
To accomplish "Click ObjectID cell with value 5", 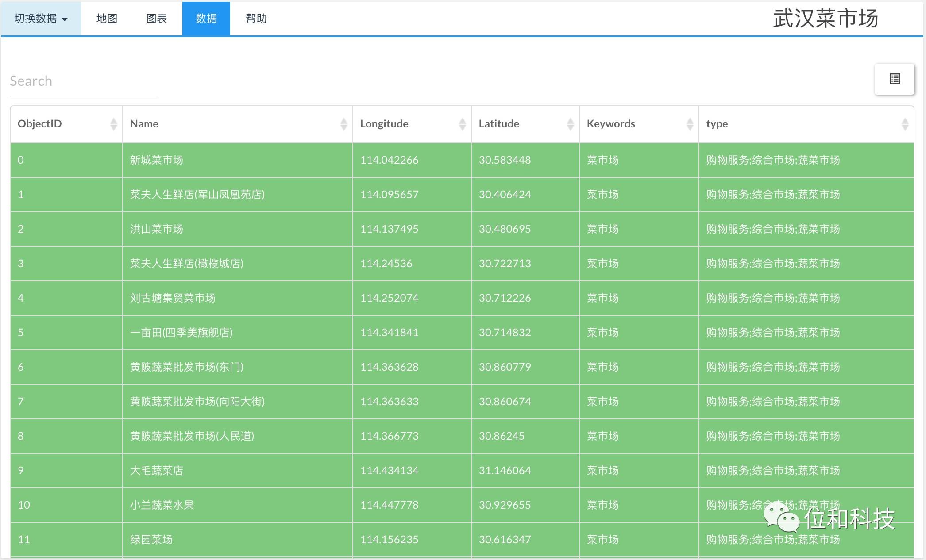I will [66, 333].
